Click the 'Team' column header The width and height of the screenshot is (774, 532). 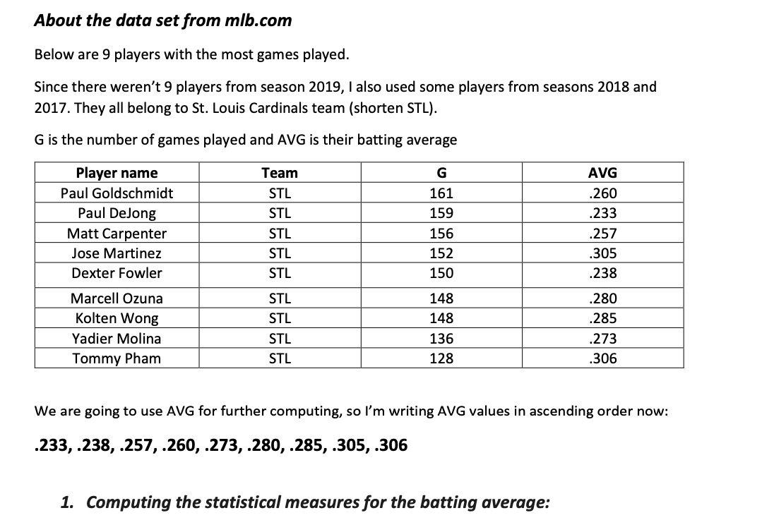[280, 173]
